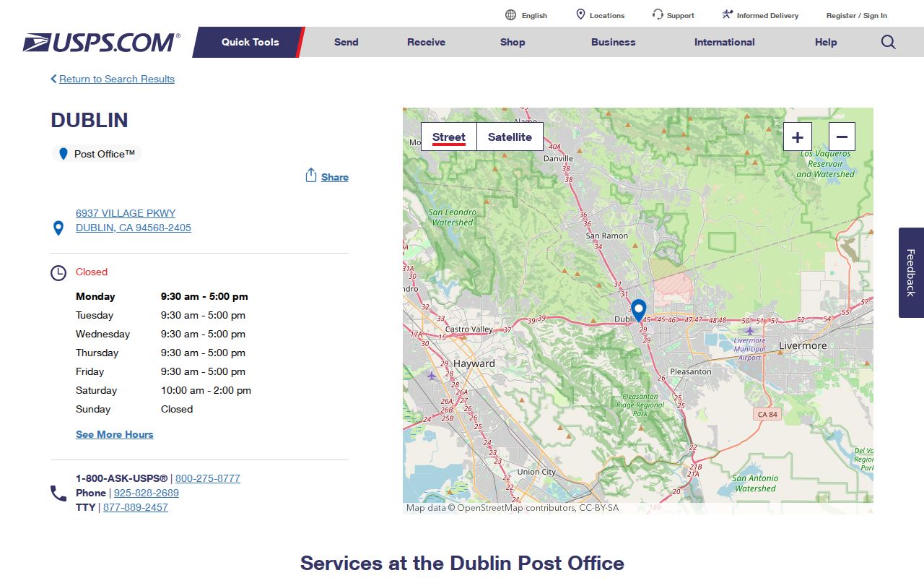Open the Send menu

[x=346, y=42]
